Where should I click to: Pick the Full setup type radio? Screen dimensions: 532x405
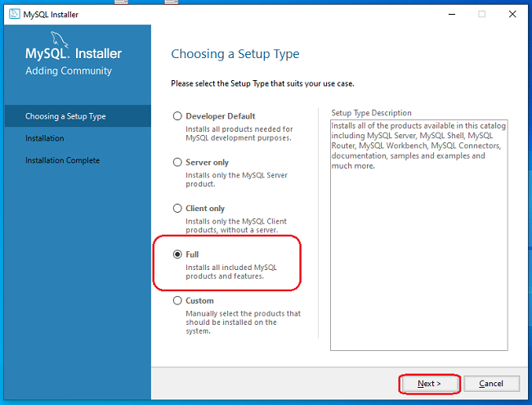click(x=177, y=254)
